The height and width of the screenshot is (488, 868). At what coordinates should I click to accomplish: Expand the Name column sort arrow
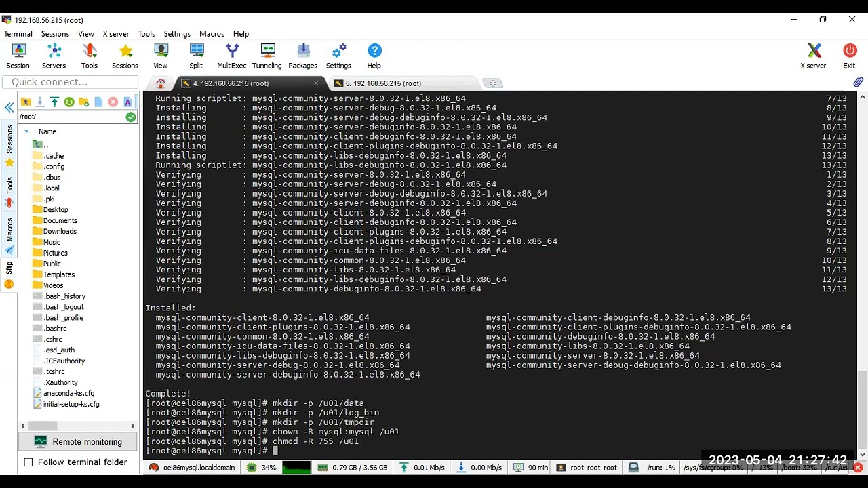26,131
